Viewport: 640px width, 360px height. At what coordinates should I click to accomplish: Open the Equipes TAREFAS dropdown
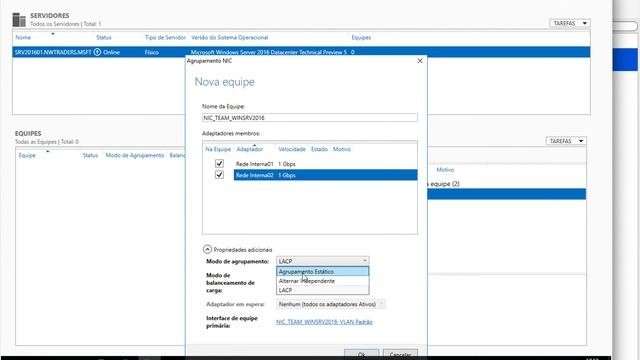[x=566, y=141]
